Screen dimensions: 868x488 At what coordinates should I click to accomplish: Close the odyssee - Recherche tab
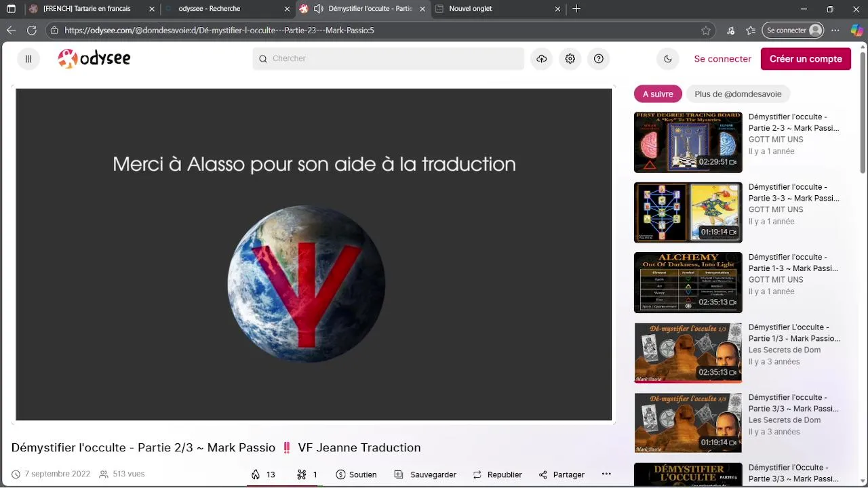pyautogui.click(x=287, y=9)
